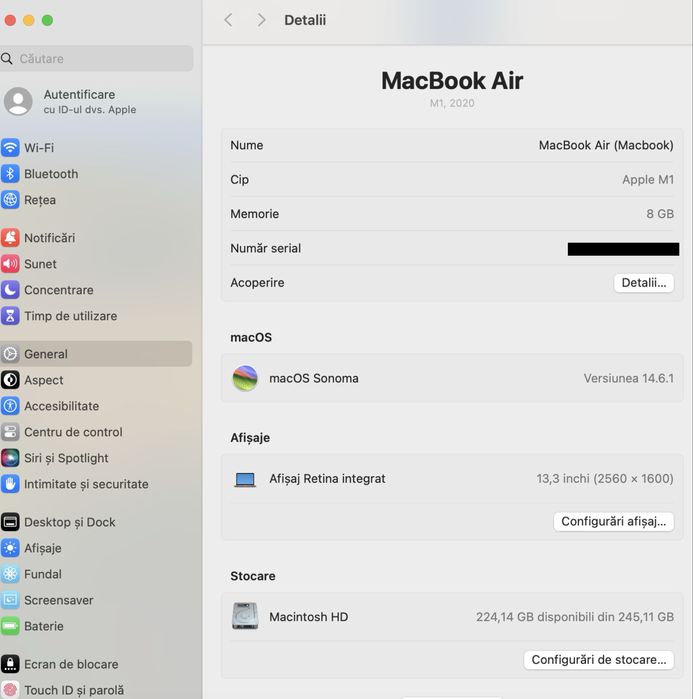Click the Desktop și Dock icon
Image resolution: width=693 pixels, height=699 pixels.
click(x=10, y=522)
